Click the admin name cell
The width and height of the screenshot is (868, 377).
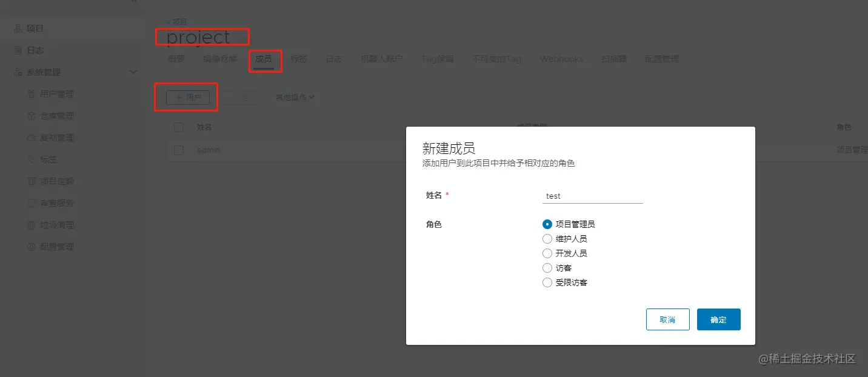click(x=209, y=150)
